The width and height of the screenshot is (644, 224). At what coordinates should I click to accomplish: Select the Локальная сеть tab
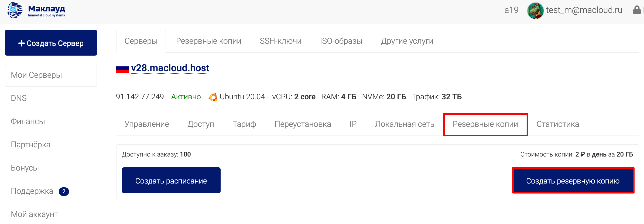click(x=405, y=124)
